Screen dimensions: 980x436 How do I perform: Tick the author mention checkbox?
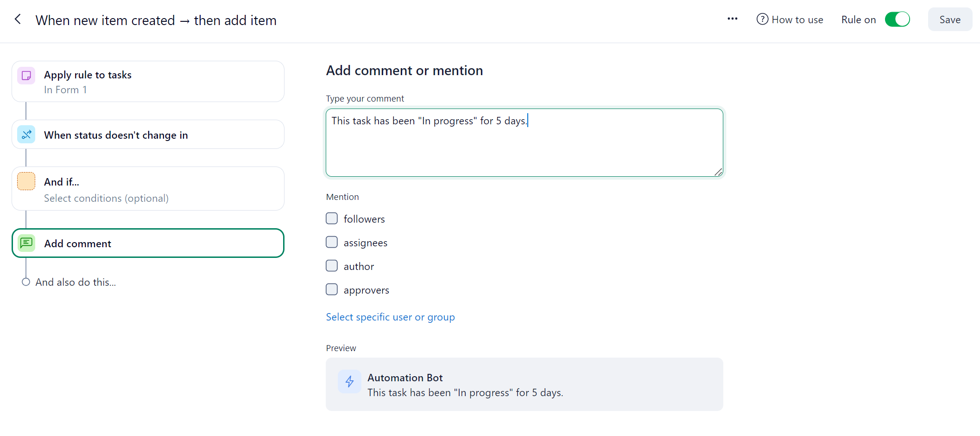point(332,266)
